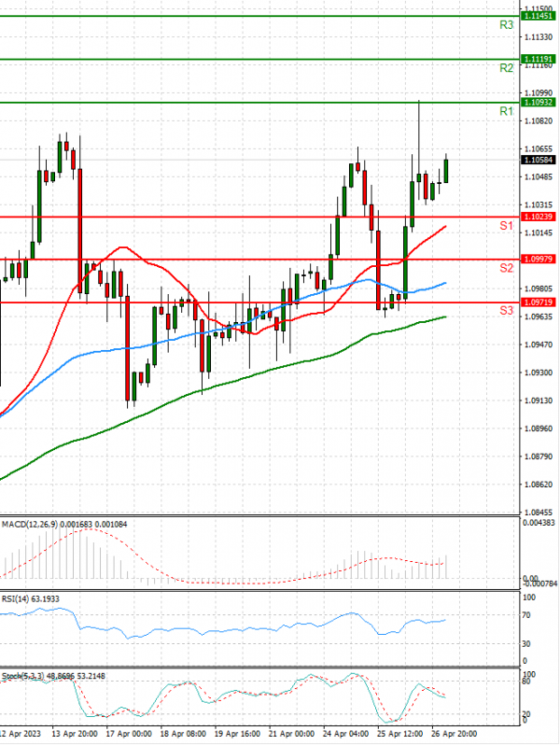Click the 25 Apr 12:00 time axis label

coord(399,734)
